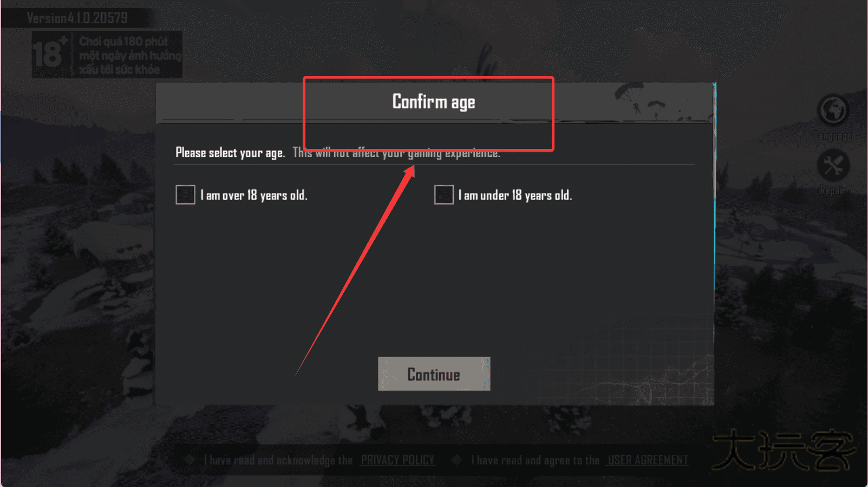Select the "I am under 18 years old" label text

(515, 195)
